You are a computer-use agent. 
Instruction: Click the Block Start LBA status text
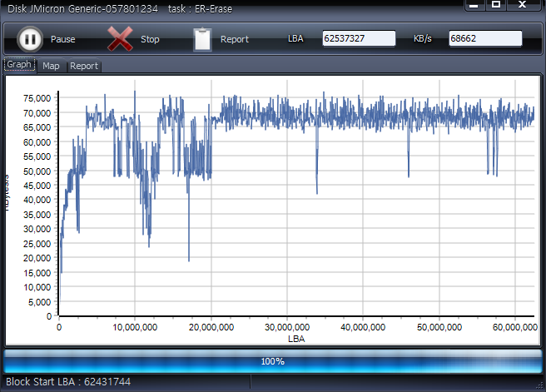pos(68,381)
